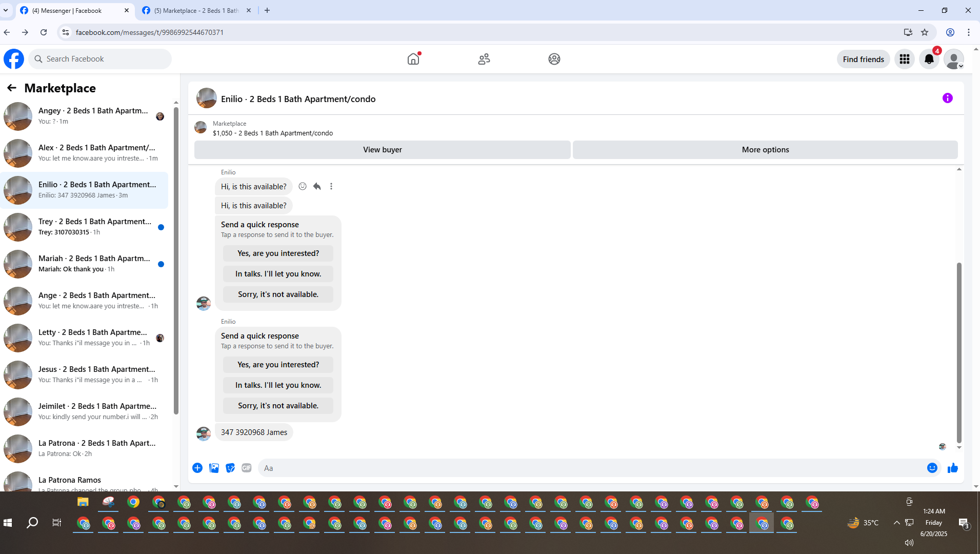The width and height of the screenshot is (980, 554).
Task: Send second 'Sorry, it's not available.' response
Action: click(278, 406)
